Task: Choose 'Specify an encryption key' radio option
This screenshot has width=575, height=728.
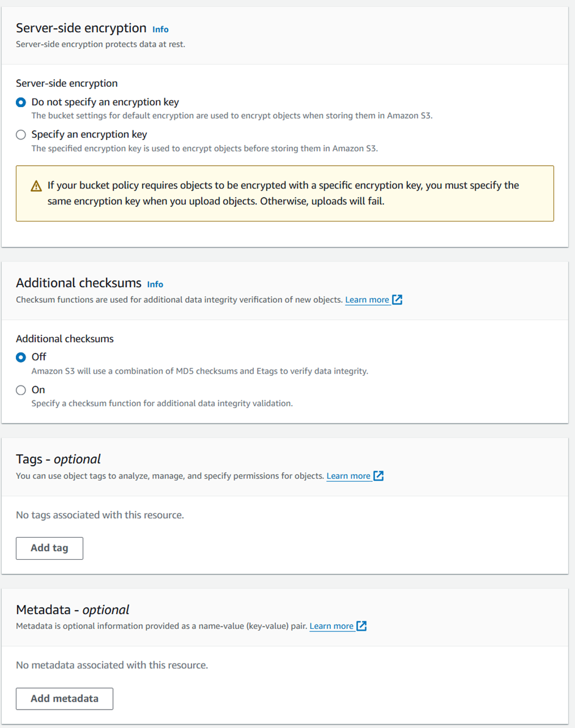Action: (x=21, y=135)
